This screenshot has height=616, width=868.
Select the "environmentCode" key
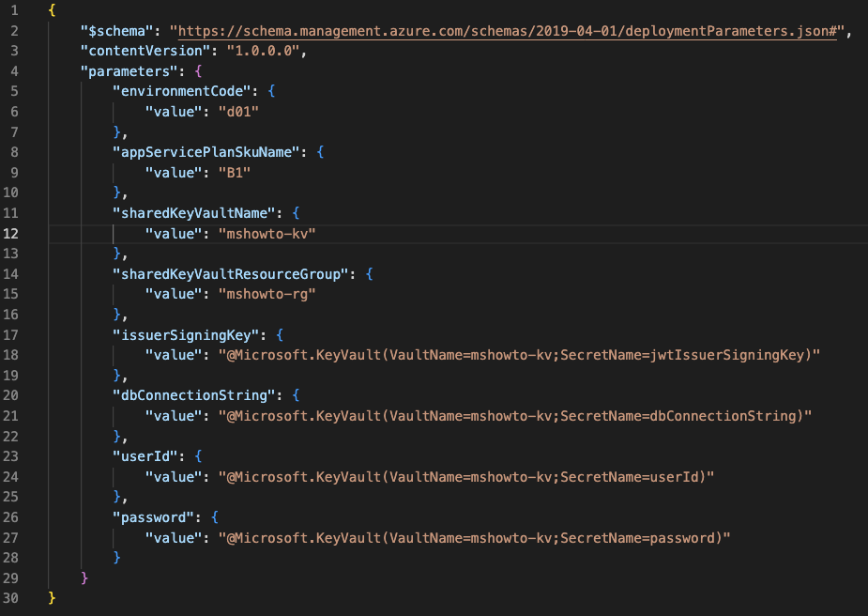(x=182, y=91)
